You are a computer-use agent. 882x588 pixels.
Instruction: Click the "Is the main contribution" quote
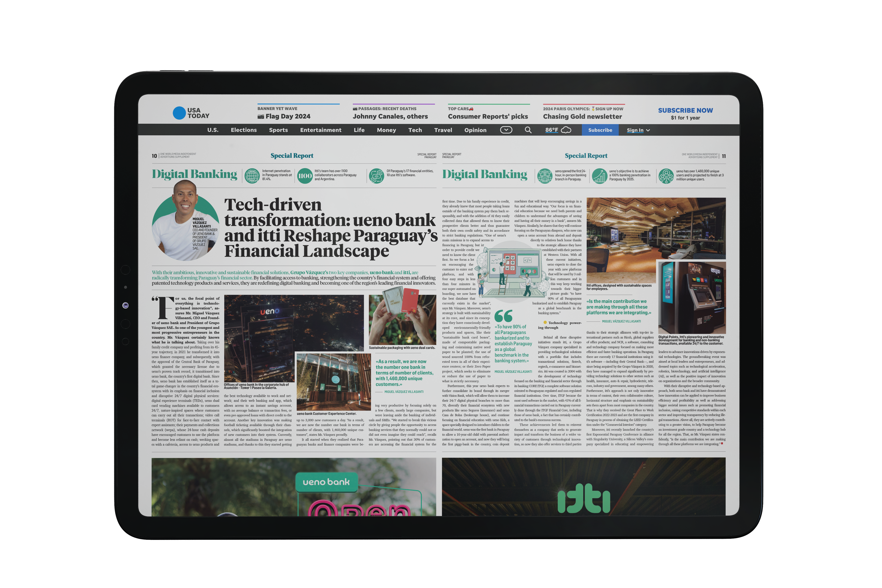tap(619, 307)
